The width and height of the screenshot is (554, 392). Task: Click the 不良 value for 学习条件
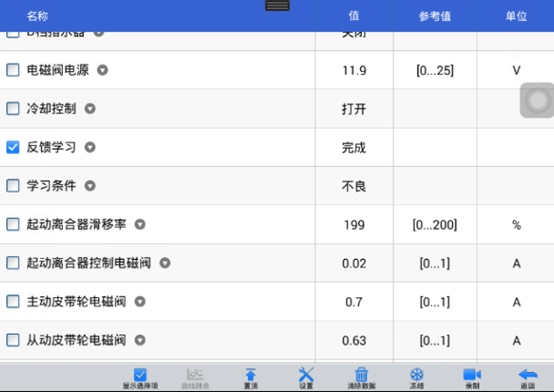[354, 186]
